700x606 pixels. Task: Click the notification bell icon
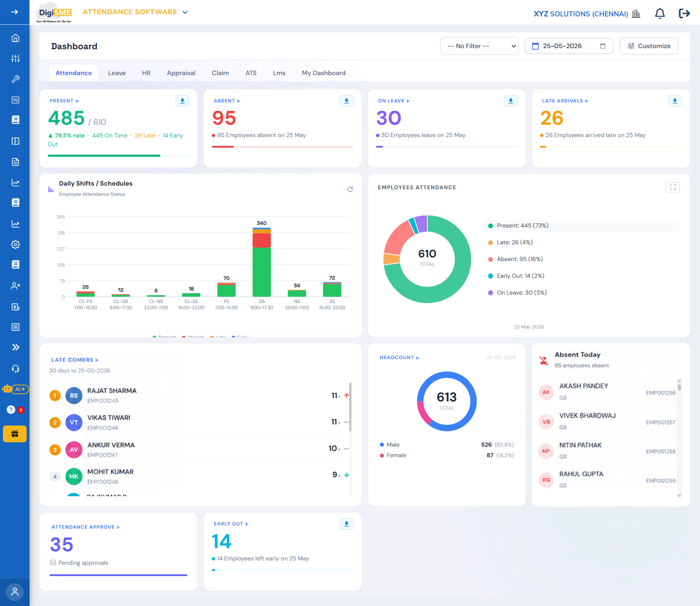pos(660,14)
